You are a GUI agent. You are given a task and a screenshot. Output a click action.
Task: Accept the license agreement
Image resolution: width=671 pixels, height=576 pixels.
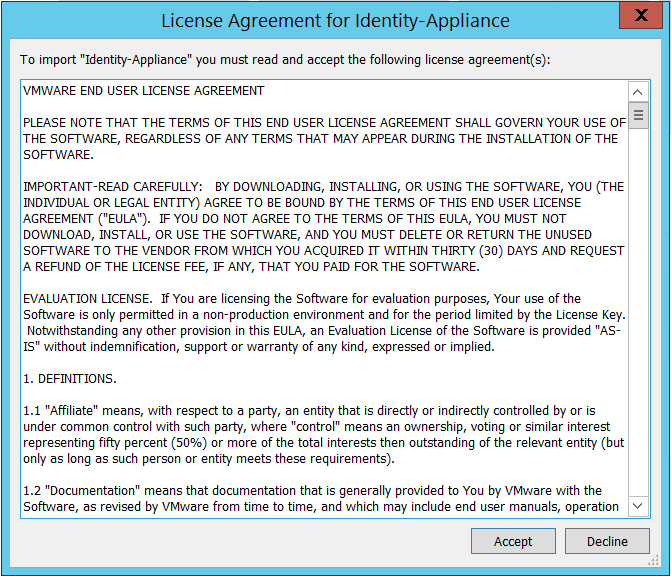pos(513,541)
